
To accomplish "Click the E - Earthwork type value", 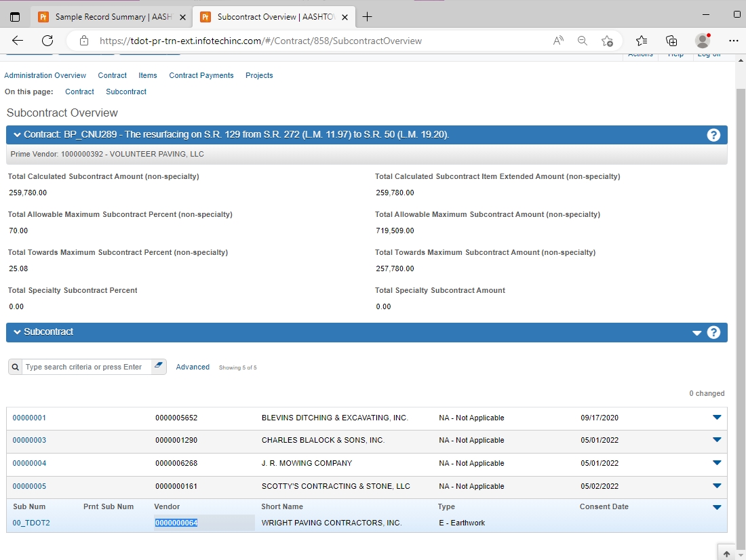I will tap(462, 523).
